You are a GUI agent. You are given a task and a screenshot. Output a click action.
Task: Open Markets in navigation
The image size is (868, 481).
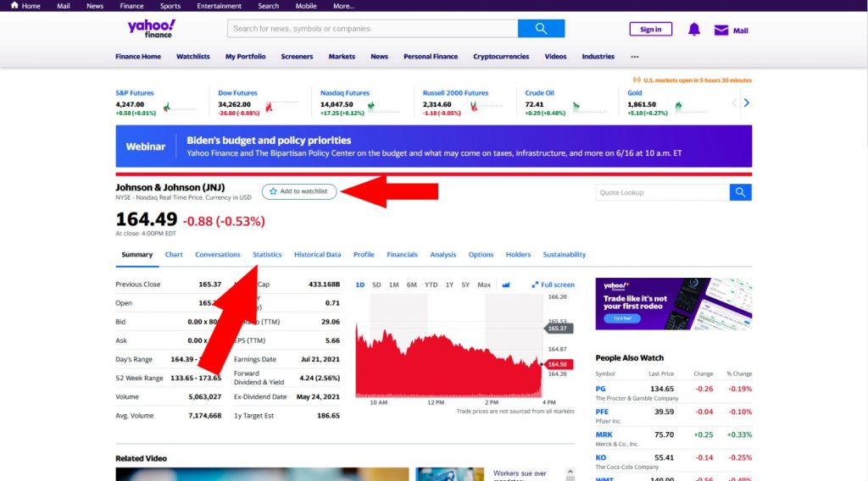pos(342,57)
